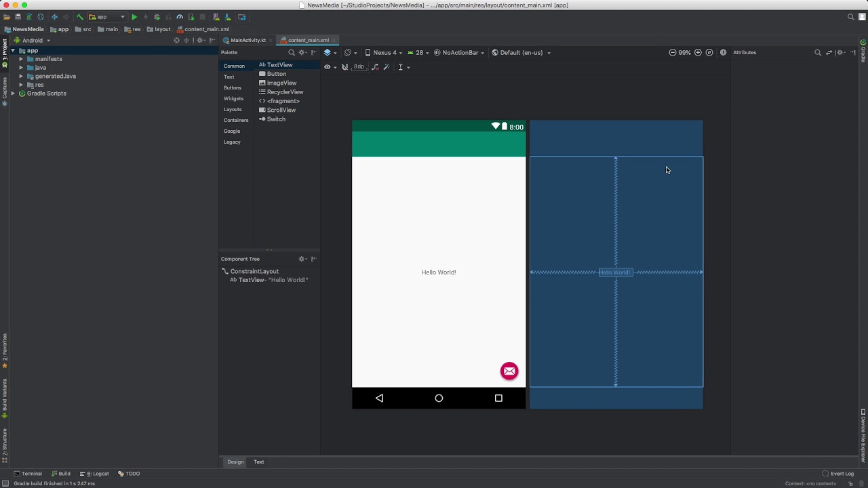The height and width of the screenshot is (488, 868).
Task: Click the Collapse All icon in Project panel
Action: click(x=186, y=41)
